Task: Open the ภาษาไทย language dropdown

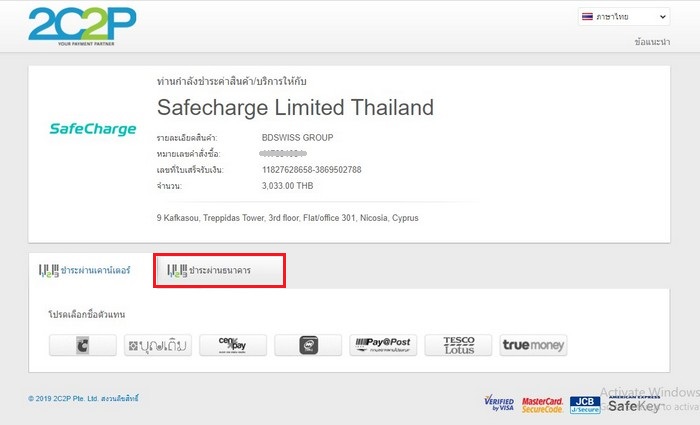Action: (x=624, y=17)
